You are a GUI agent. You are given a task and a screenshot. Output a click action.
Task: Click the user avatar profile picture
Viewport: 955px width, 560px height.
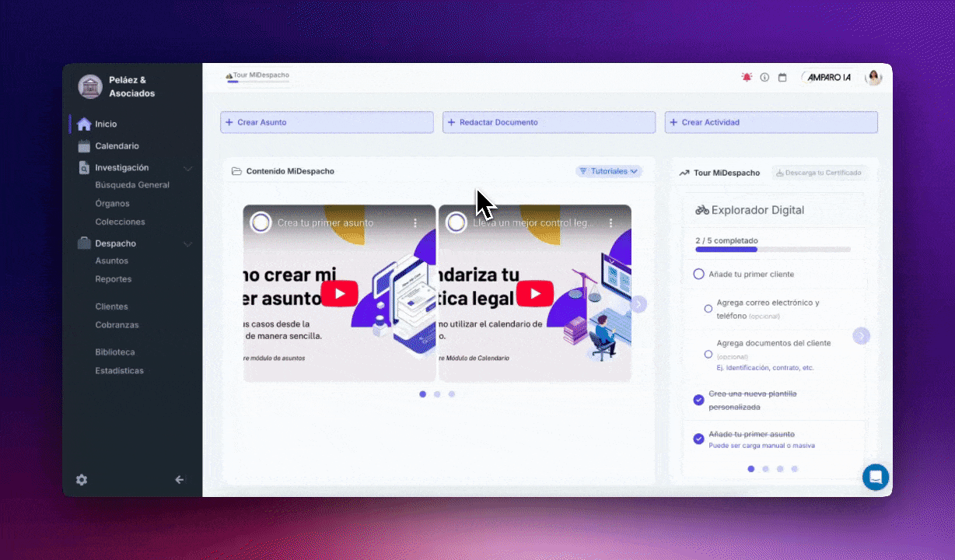coord(874,77)
